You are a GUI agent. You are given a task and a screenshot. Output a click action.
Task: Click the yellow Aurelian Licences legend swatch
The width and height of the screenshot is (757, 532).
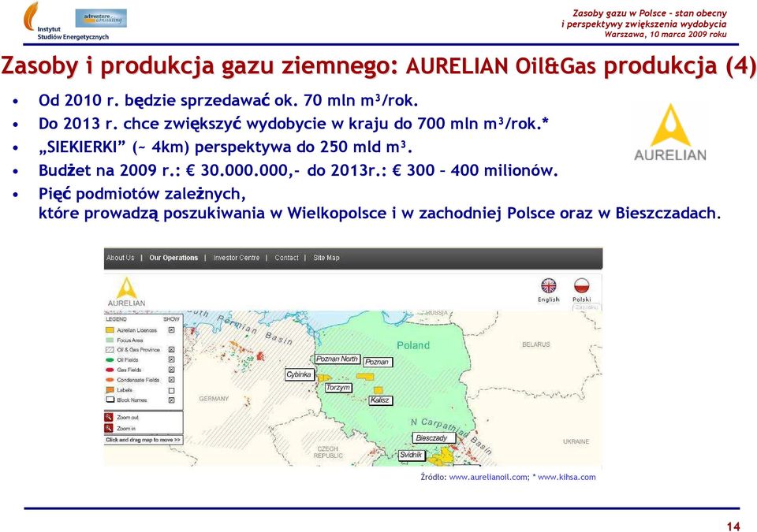pyautogui.click(x=110, y=330)
